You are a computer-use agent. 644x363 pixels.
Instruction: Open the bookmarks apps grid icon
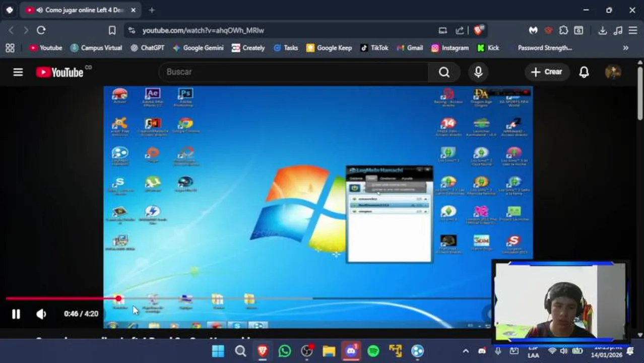point(10,48)
